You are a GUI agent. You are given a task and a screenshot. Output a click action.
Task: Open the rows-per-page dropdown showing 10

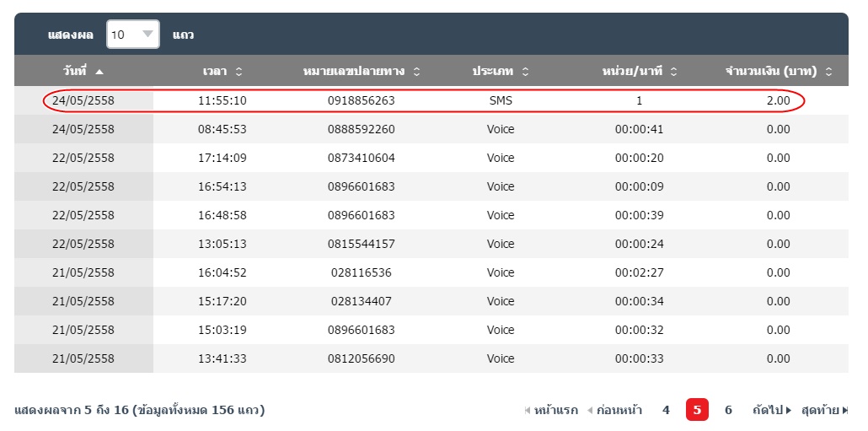click(x=132, y=35)
